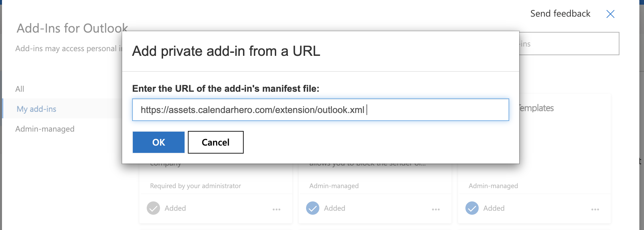
Task: Open the Templates add-in card title
Action: pyautogui.click(x=536, y=108)
